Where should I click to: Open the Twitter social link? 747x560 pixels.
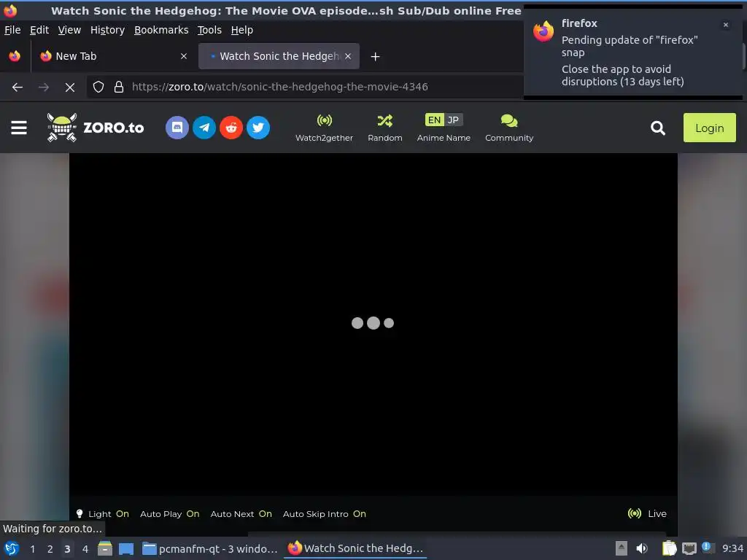point(258,128)
